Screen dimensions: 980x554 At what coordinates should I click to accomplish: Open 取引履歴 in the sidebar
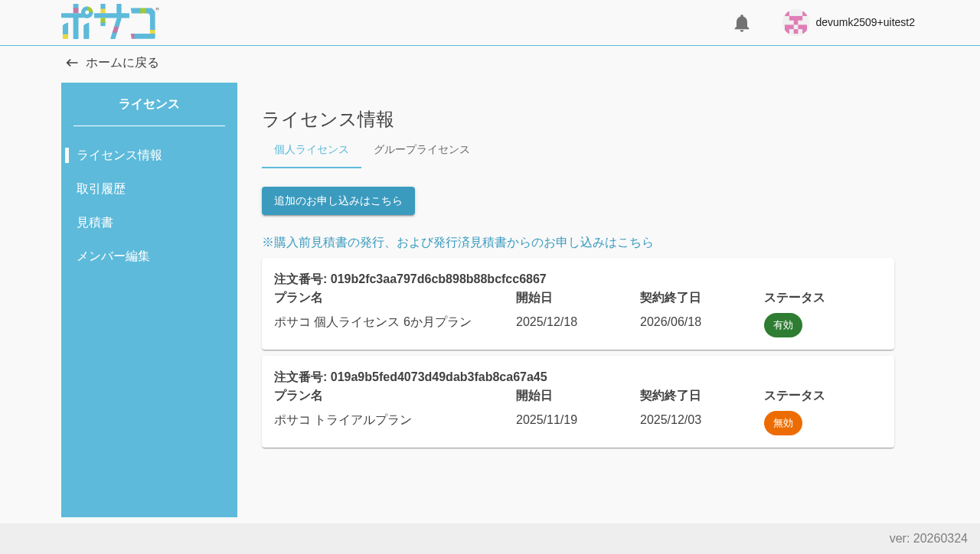(x=101, y=189)
